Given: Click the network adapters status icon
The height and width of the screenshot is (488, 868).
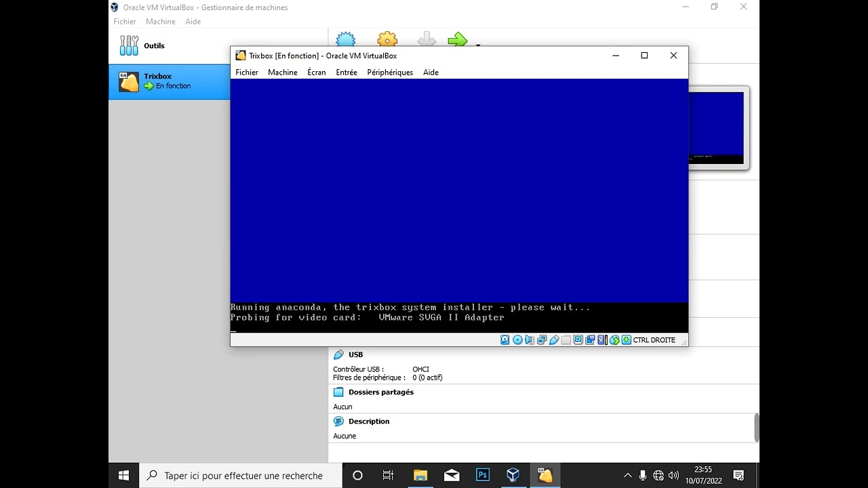Looking at the screenshot, I should [x=542, y=340].
